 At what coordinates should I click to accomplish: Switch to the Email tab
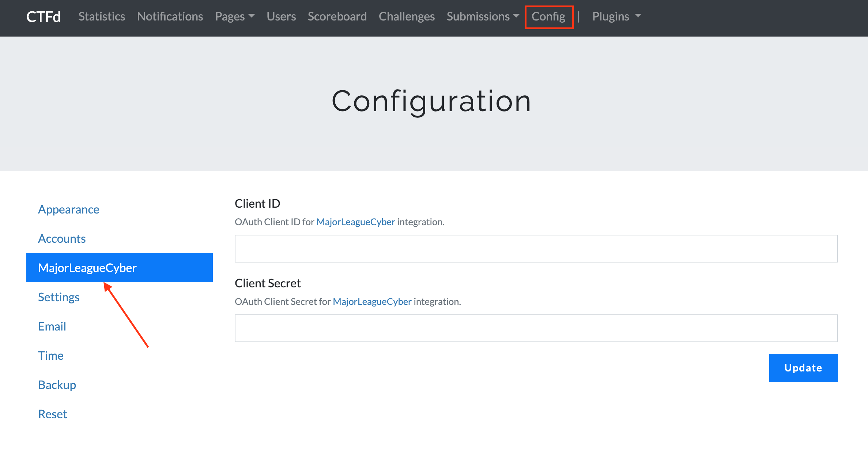click(x=52, y=326)
